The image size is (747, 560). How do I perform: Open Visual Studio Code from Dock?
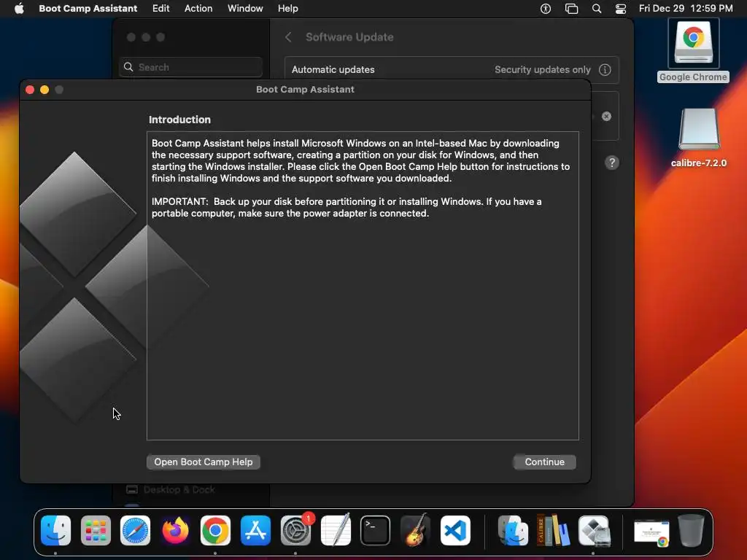tap(455, 531)
